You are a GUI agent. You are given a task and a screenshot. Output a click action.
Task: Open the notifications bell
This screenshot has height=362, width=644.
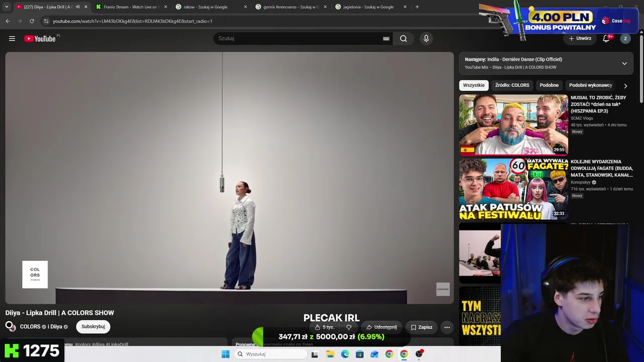click(x=606, y=39)
